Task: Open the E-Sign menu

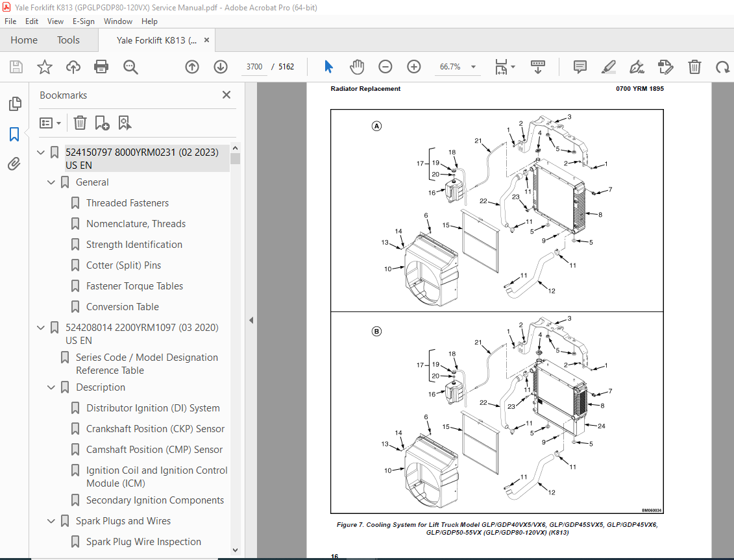Action: pyautogui.click(x=83, y=21)
